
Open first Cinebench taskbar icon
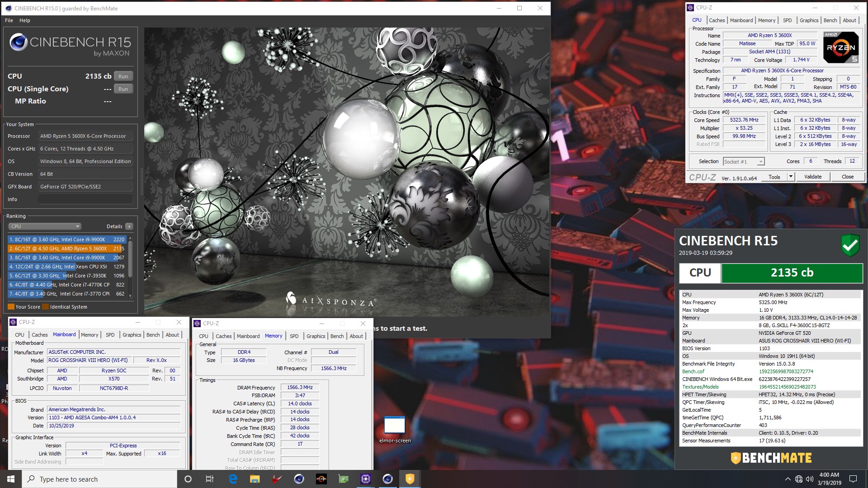pyautogui.click(x=299, y=479)
